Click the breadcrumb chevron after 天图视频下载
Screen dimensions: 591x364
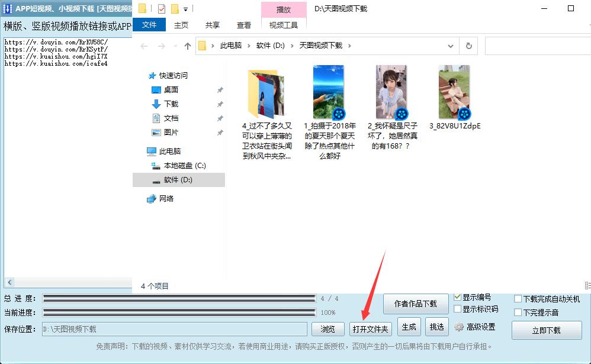(x=349, y=45)
